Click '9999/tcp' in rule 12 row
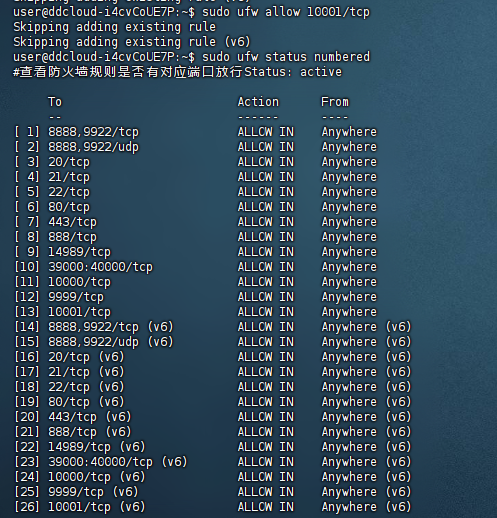 point(76,297)
